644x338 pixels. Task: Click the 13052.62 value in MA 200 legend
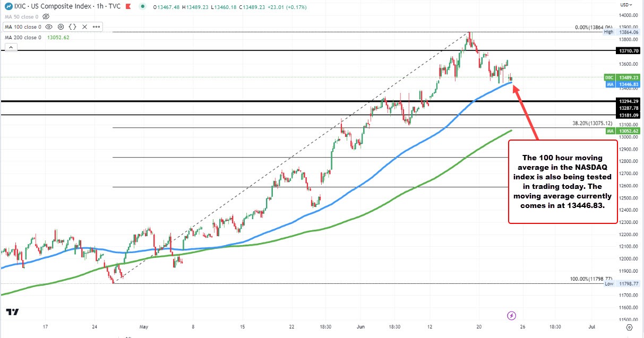(x=58, y=37)
